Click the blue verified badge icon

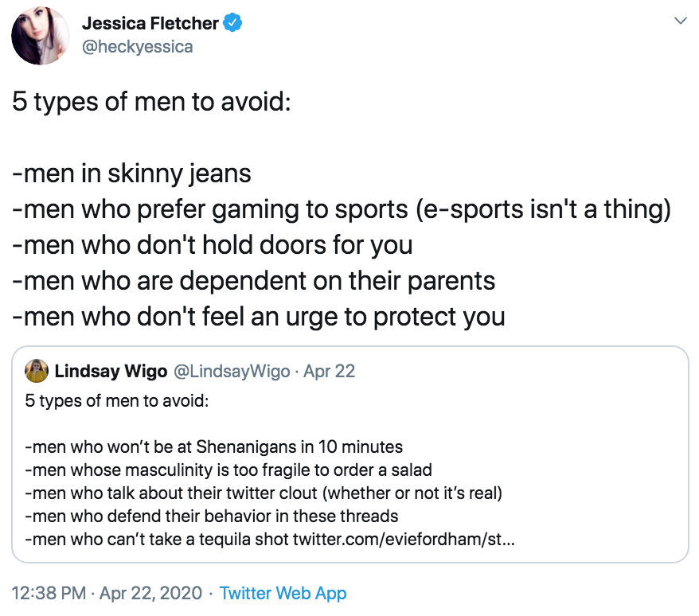coord(231,23)
